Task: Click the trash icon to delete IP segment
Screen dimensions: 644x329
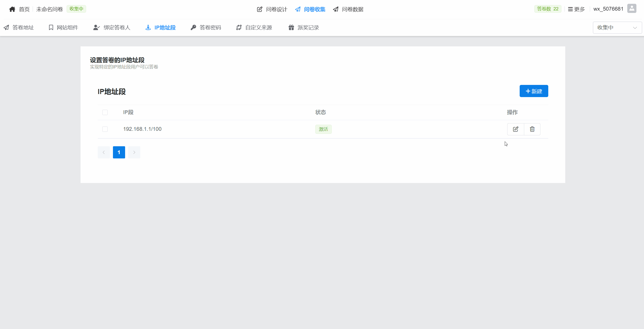Action: point(532,129)
